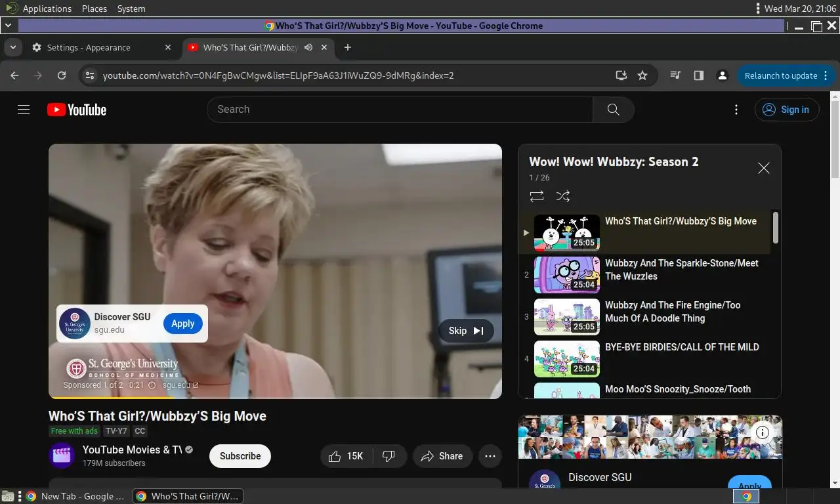Screen dimensions: 840x504
Task: View site information icon in address bar
Action: (x=91, y=75)
